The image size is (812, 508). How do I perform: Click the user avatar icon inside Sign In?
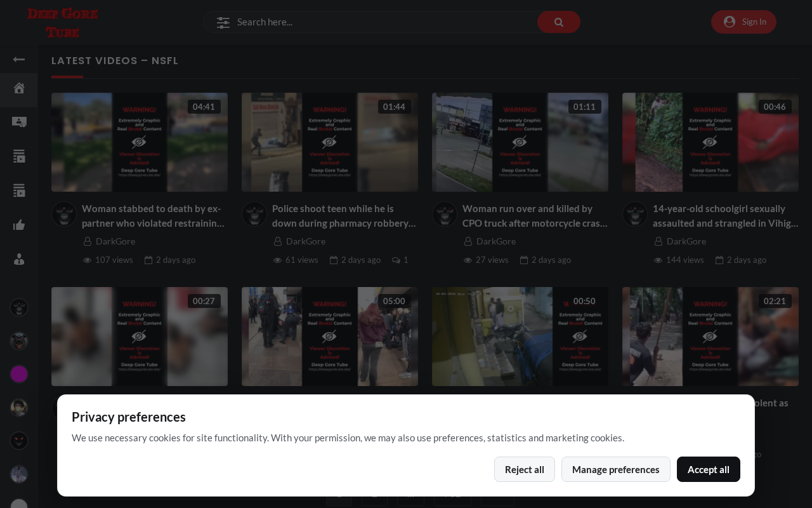point(730,22)
